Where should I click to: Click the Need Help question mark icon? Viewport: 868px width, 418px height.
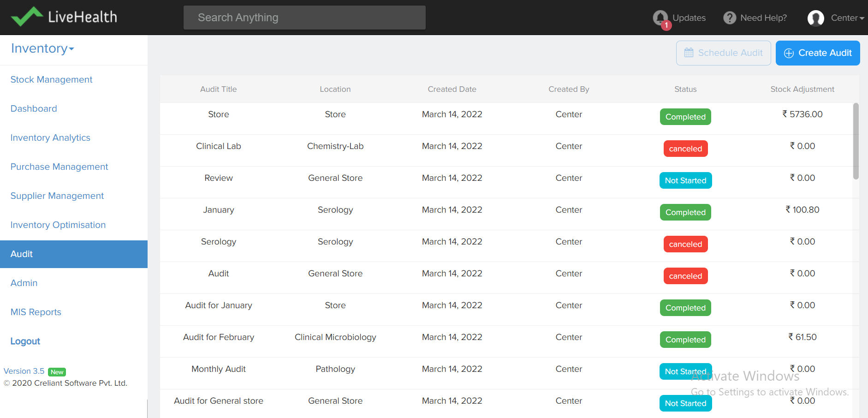729,18
